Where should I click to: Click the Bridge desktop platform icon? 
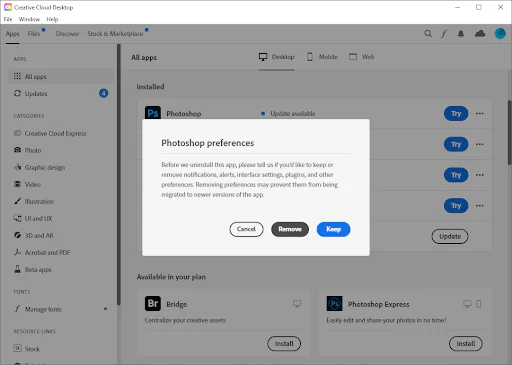297,304
